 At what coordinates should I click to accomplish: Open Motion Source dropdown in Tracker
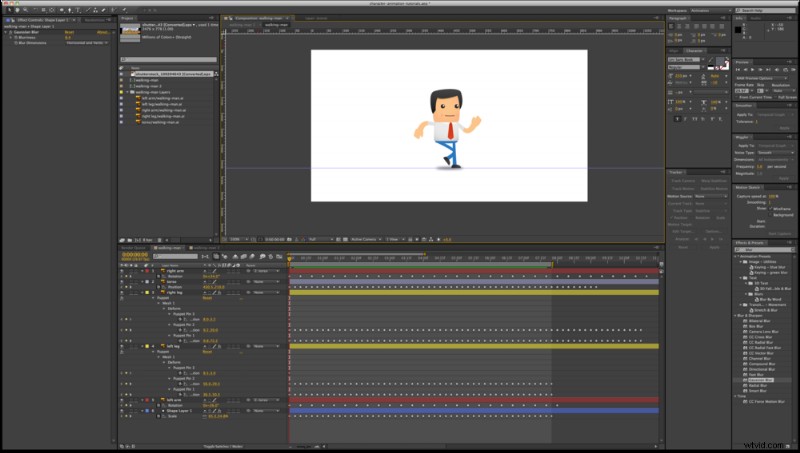pyautogui.click(x=710, y=196)
